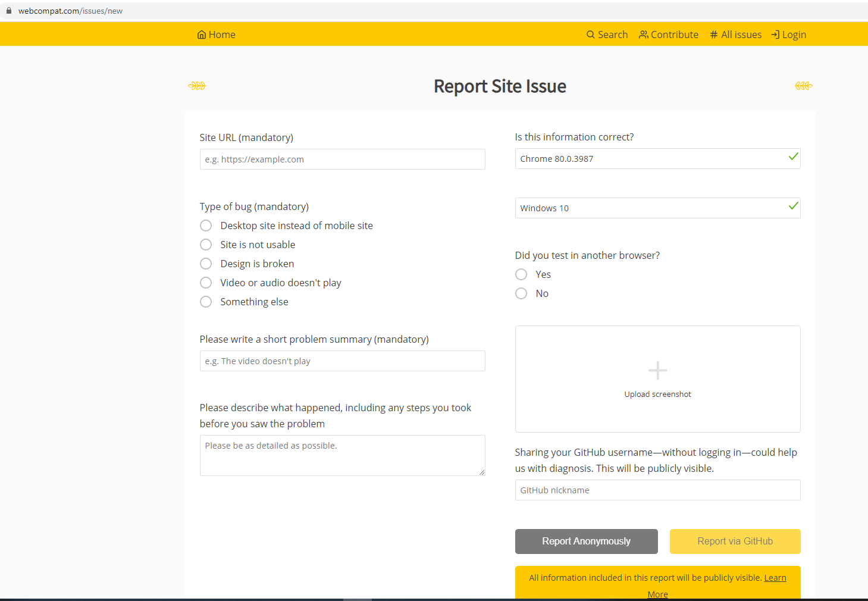Edit the OS field showing Windows 10
Screen dimensions: 868x601
click(658, 208)
